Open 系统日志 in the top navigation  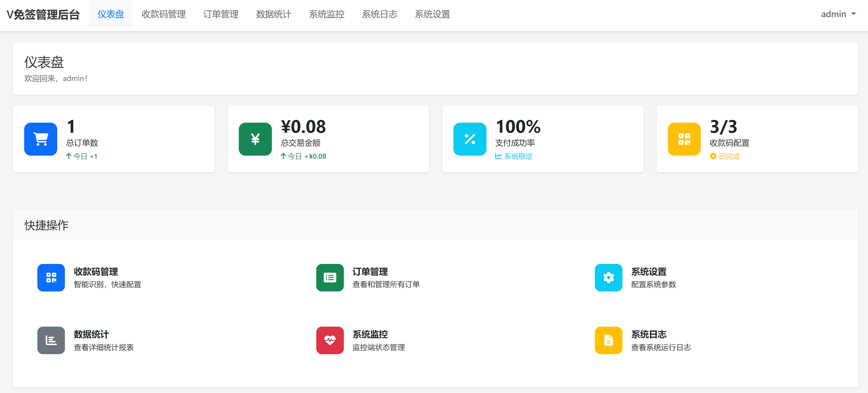[x=380, y=14]
